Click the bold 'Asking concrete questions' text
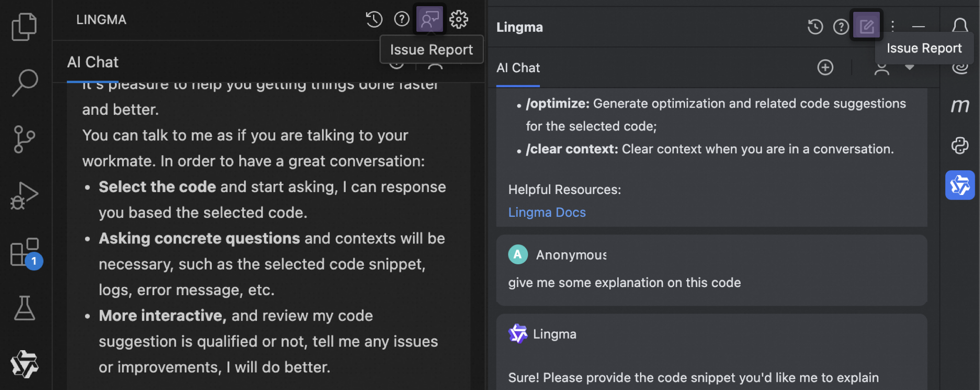Viewport: 980px width, 390px height. (199, 238)
